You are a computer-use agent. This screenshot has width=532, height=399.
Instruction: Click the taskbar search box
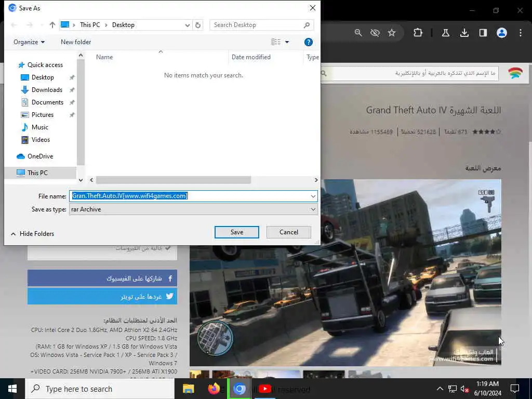tap(100, 389)
